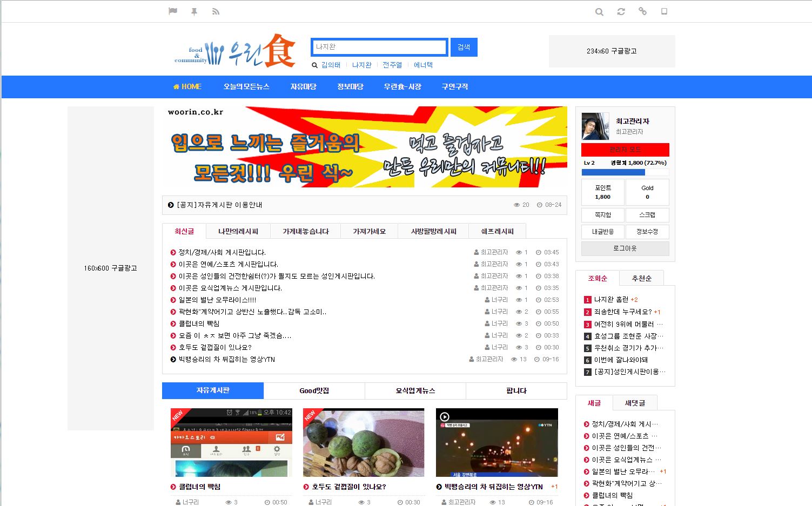This screenshot has height=506, width=812.
Task: Select the 조회순 ranking tab
Action: 598,278
